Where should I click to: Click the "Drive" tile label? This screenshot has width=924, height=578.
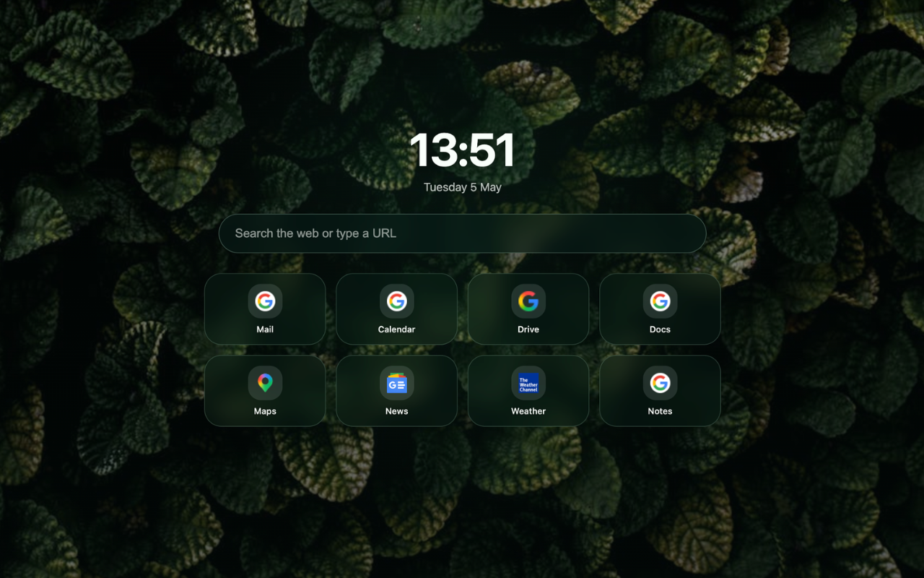coord(528,329)
